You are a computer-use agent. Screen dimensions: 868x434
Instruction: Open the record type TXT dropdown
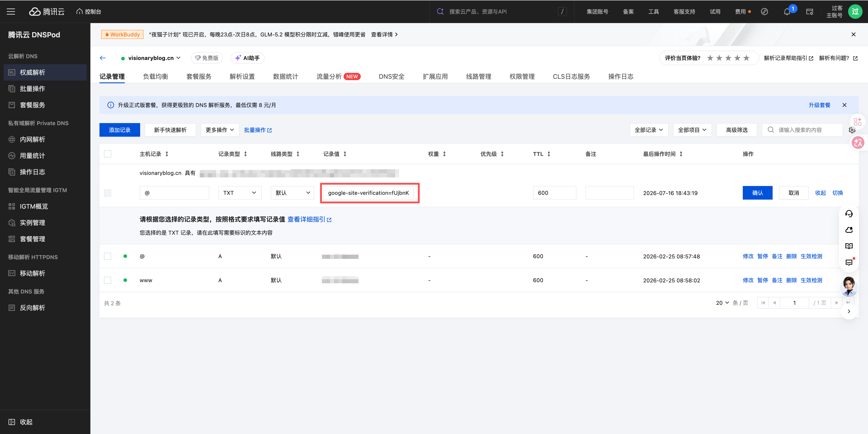coord(240,193)
